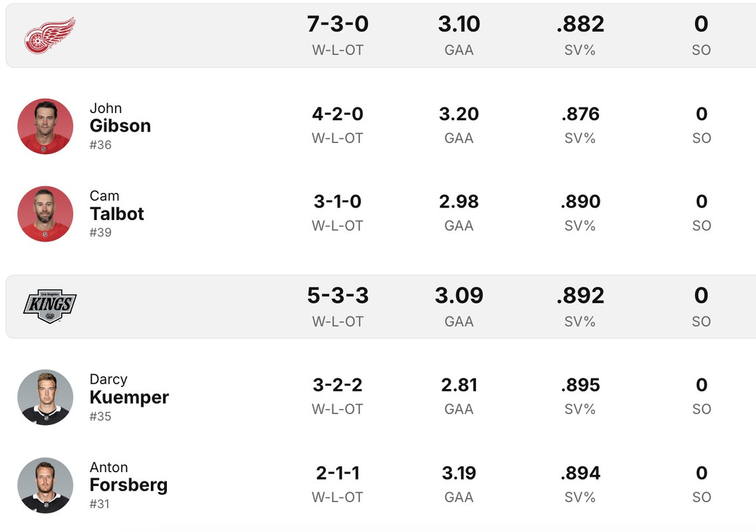
Task: Click Forsberg's 2-1-1 record
Action: tap(338, 473)
